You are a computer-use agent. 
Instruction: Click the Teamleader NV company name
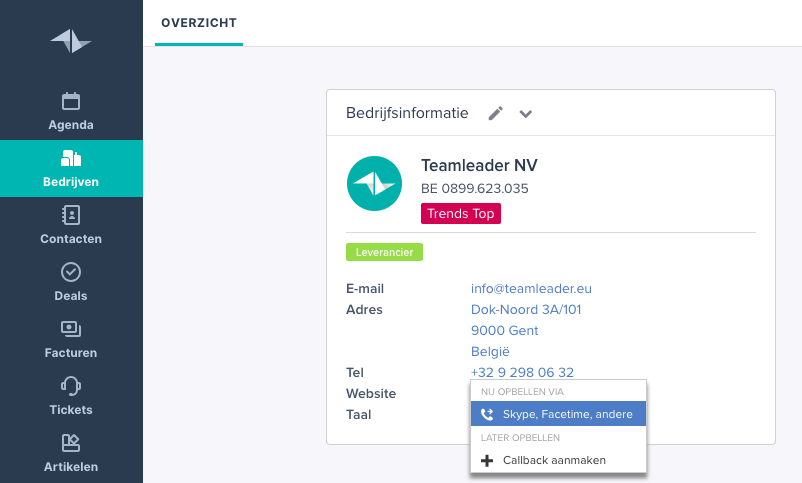(x=479, y=165)
